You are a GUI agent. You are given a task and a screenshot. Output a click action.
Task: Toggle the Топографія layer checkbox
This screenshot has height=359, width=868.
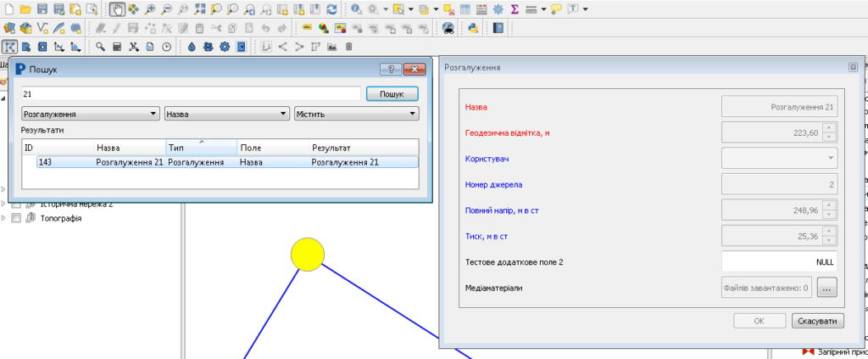pyautogui.click(x=16, y=218)
